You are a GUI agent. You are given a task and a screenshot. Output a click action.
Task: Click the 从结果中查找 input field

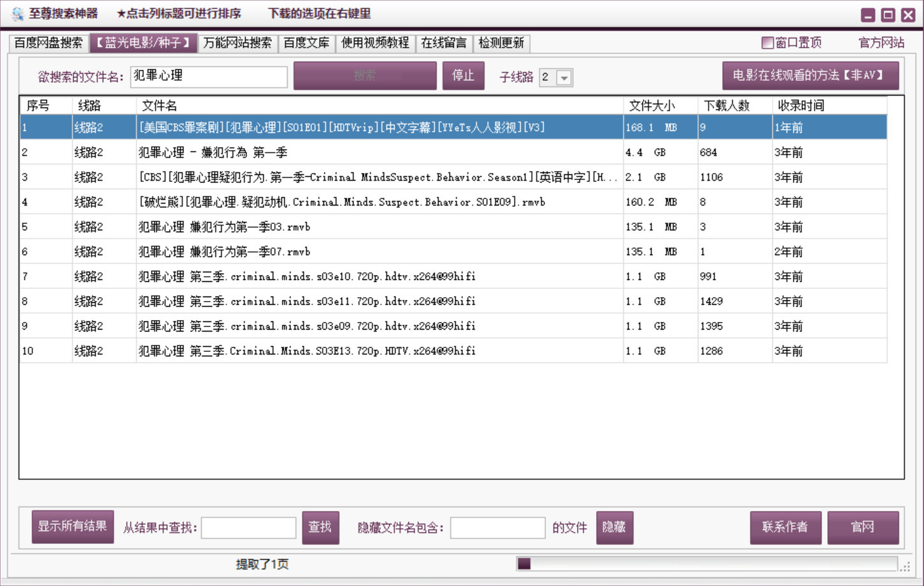point(248,527)
